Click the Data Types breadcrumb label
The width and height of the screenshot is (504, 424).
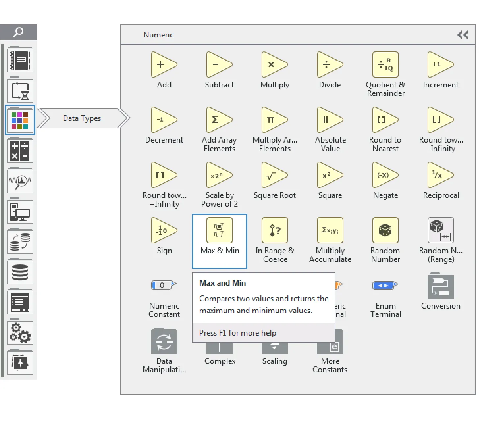[x=82, y=118]
